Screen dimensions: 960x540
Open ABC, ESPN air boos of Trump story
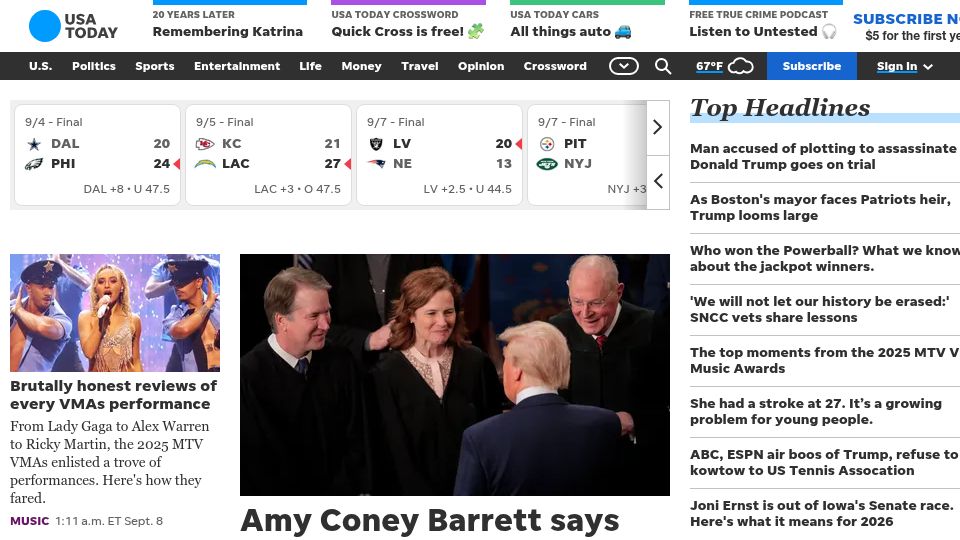tap(824, 462)
